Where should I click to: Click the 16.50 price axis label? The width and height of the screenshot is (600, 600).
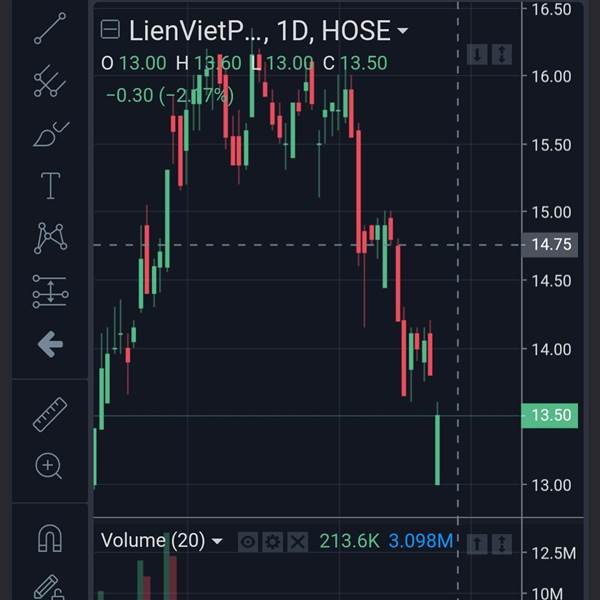551,10
